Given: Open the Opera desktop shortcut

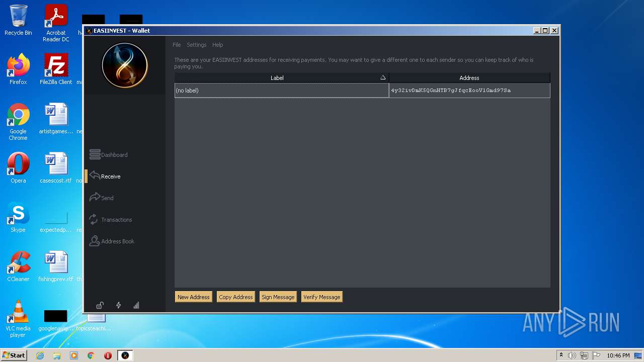Looking at the screenshot, I should click(x=18, y=168).
